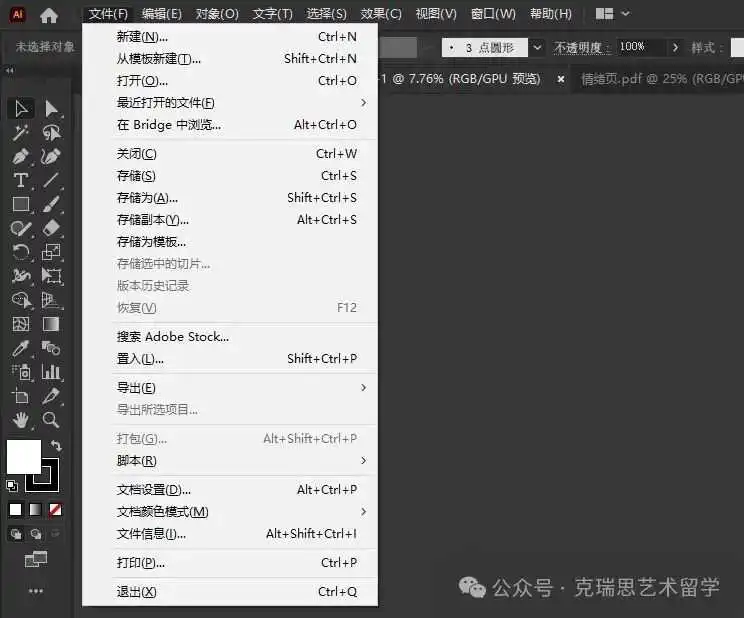This screenshot has width=744, height=618.
Task: Open the 3 点圆形 brush dropdown
Action: (x=537, y=47)
